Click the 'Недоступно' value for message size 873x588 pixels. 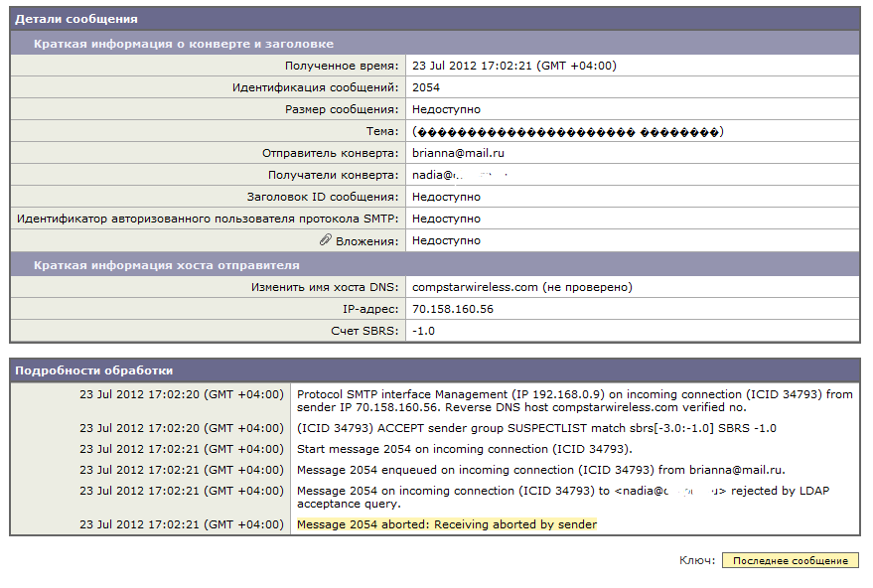tap(446, 109)
